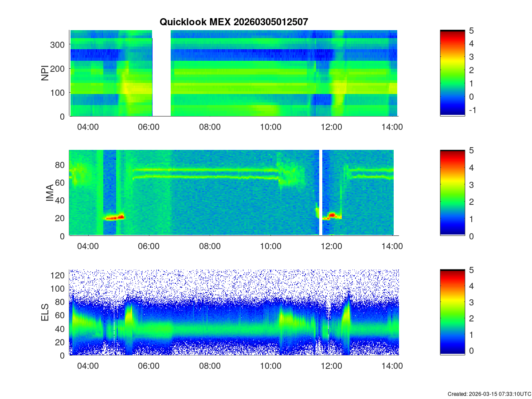Select the IMA y-axis label
This screenshot has height=399, width=532.
coord(50,193)
